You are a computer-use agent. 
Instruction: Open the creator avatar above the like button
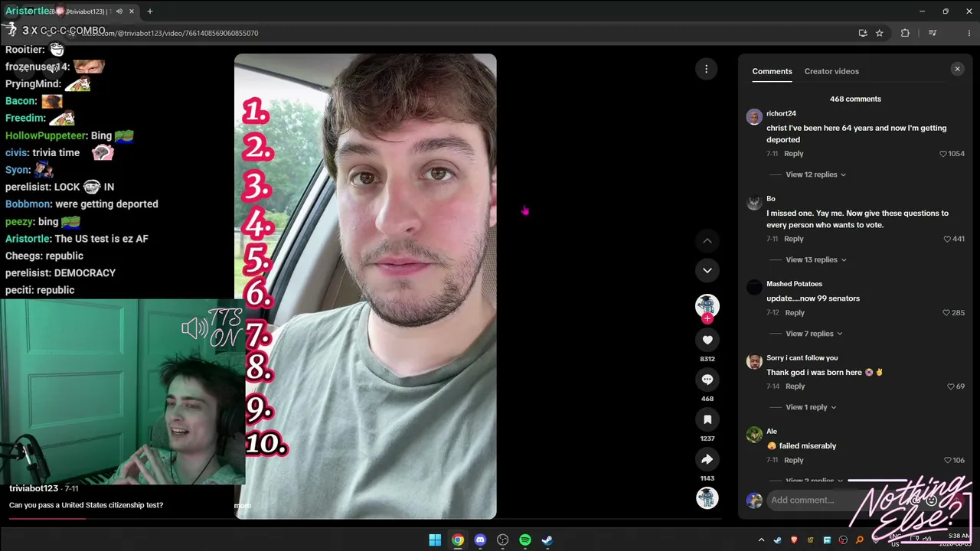(x=707, y=306)
